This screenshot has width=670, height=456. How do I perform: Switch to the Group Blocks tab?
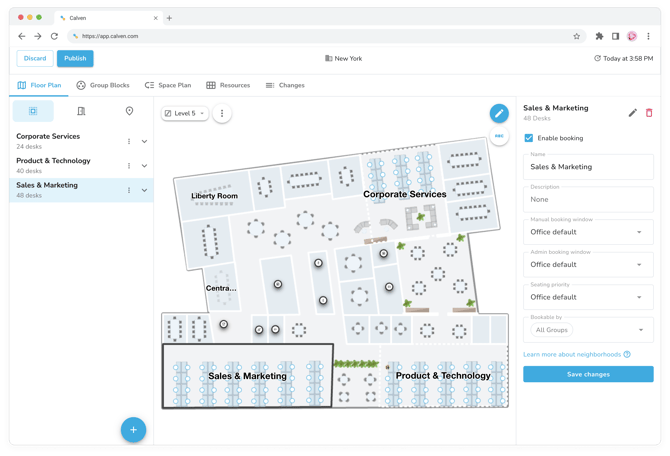103,85
